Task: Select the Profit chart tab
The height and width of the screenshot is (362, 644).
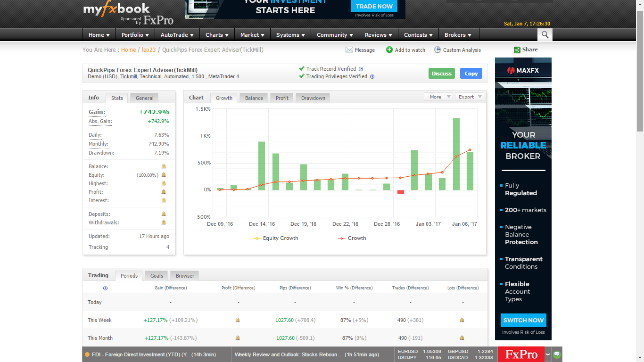Action: point(282,98)
